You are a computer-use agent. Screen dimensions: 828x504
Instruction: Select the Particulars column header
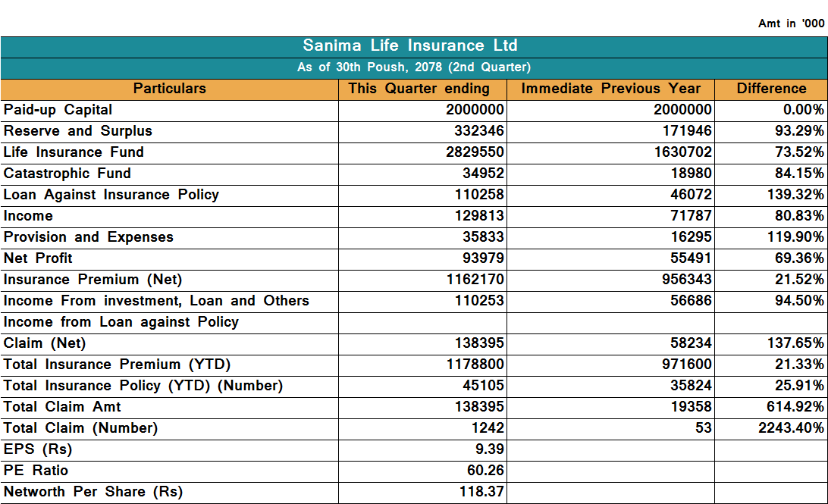click(x=169, y=89)
